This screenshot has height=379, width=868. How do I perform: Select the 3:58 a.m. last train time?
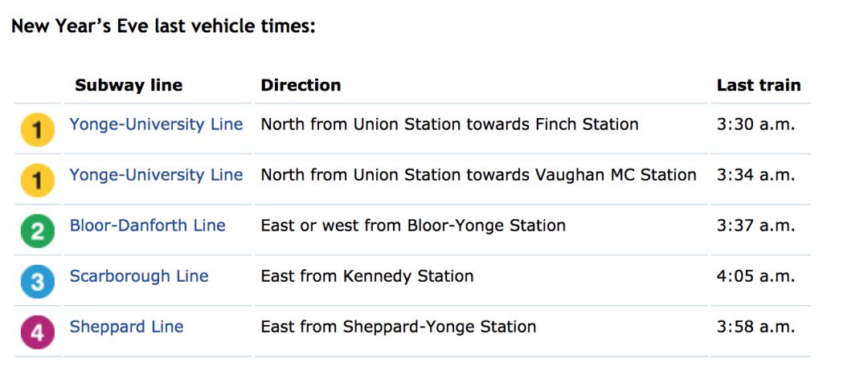click(x=755, y=327)
